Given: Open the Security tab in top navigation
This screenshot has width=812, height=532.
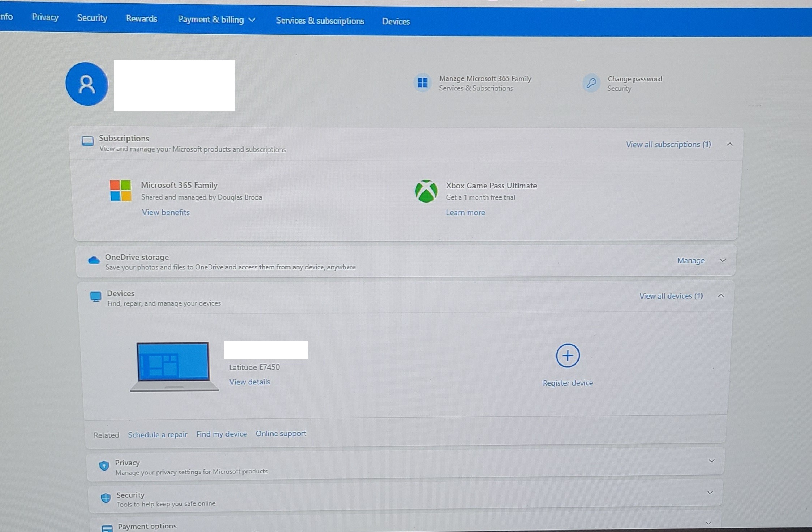Looking at the screenshot, I should (92, 18).
